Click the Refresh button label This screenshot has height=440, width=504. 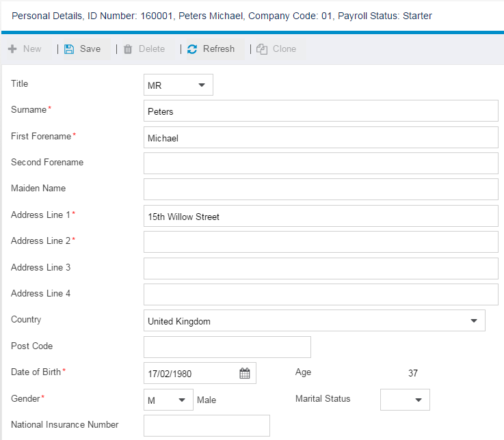(219, 49)
